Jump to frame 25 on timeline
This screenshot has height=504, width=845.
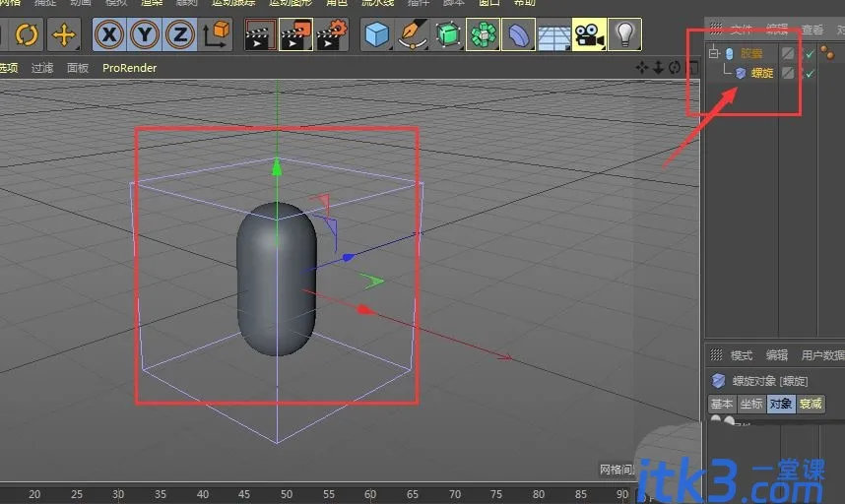click(x=77, y=494)
